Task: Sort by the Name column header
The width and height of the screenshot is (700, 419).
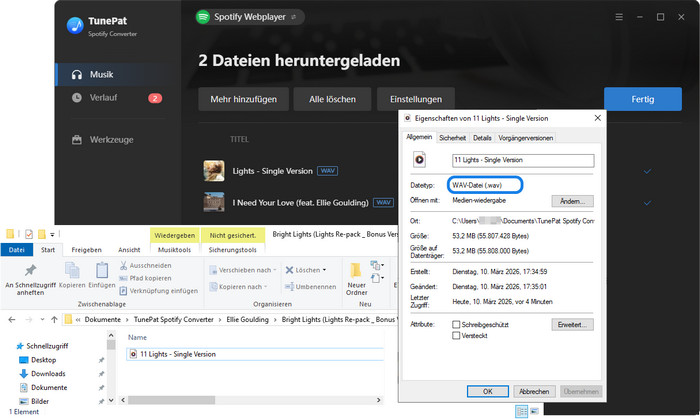Action: point(138,337)
